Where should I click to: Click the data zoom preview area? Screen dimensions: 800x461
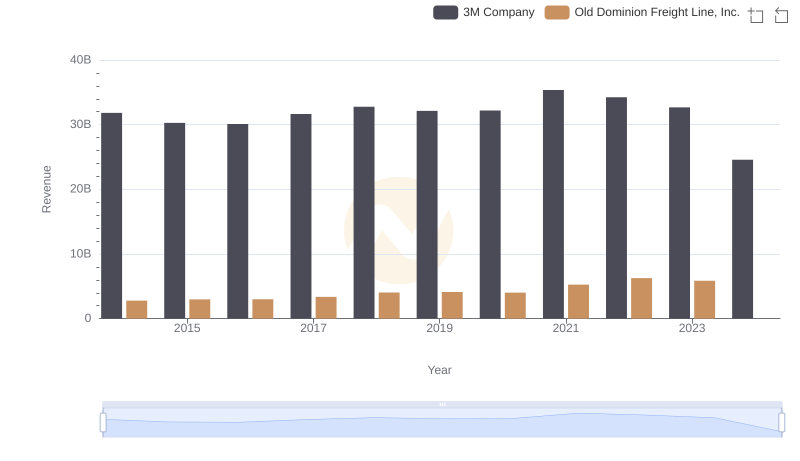pos(442,423)
